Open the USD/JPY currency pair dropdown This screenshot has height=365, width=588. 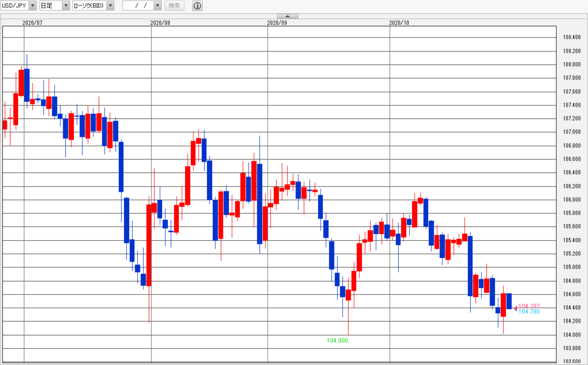click(x=19, y=6)
